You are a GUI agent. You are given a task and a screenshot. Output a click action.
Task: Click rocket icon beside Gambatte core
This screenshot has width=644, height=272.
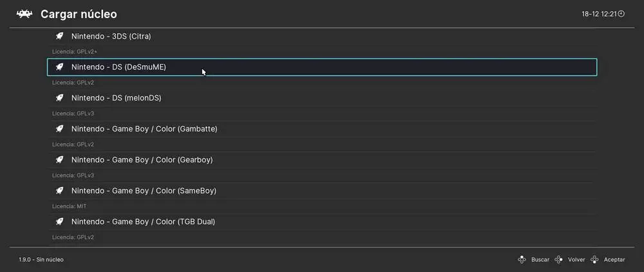(59, 129)
